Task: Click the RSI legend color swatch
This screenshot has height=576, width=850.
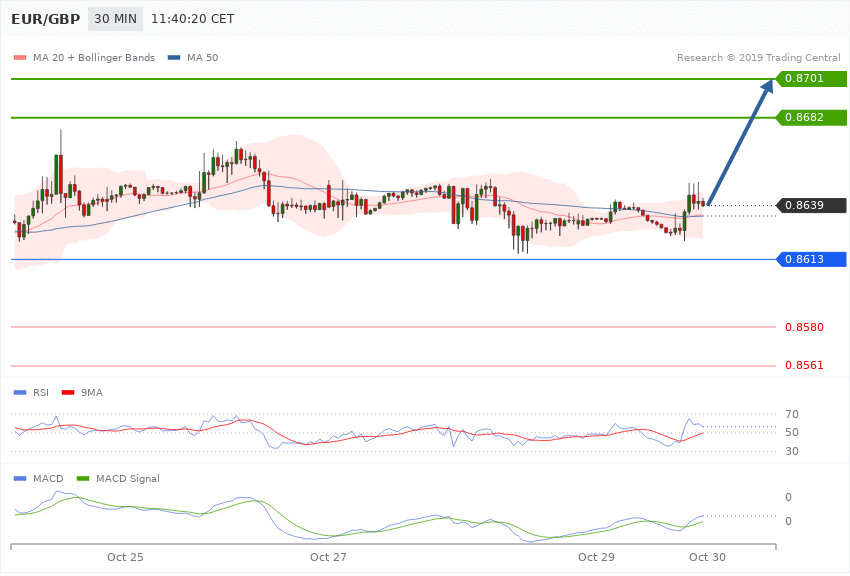Action: 20,393
